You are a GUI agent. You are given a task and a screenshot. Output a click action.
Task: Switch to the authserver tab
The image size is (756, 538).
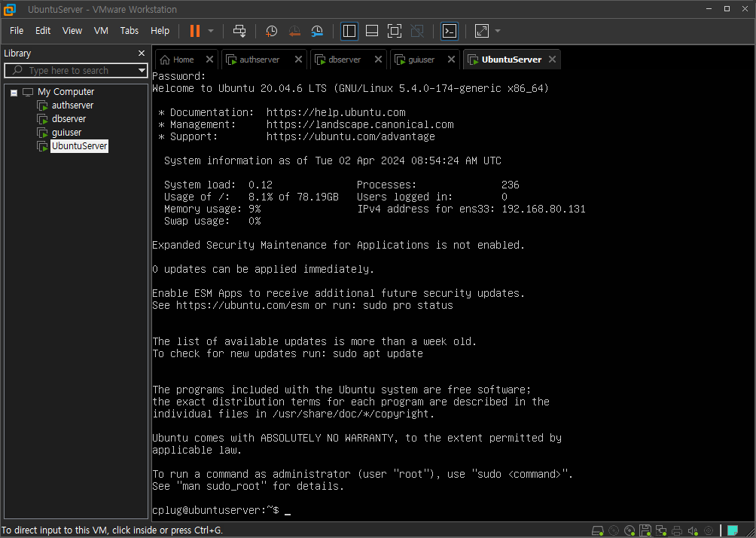[259, 60]
